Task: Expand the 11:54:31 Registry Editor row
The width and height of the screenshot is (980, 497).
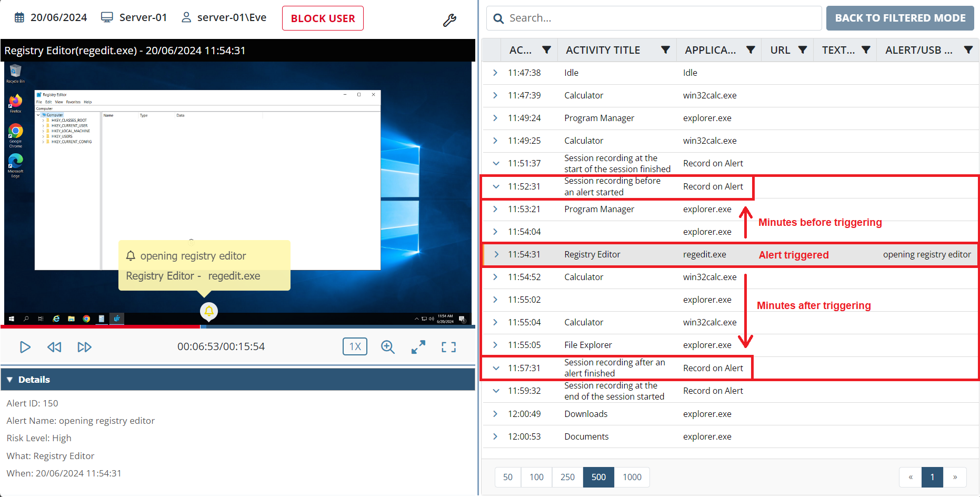Action: tap(495, 254)
